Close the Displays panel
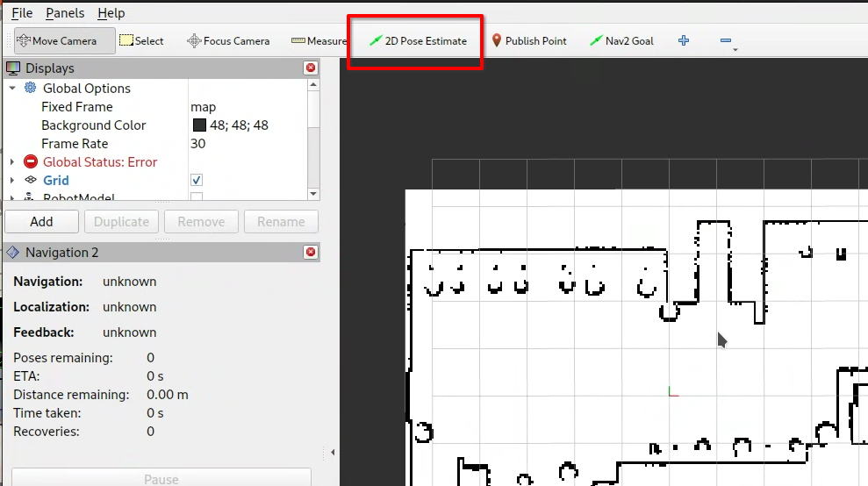868x486 pixels. click(311, 68)
